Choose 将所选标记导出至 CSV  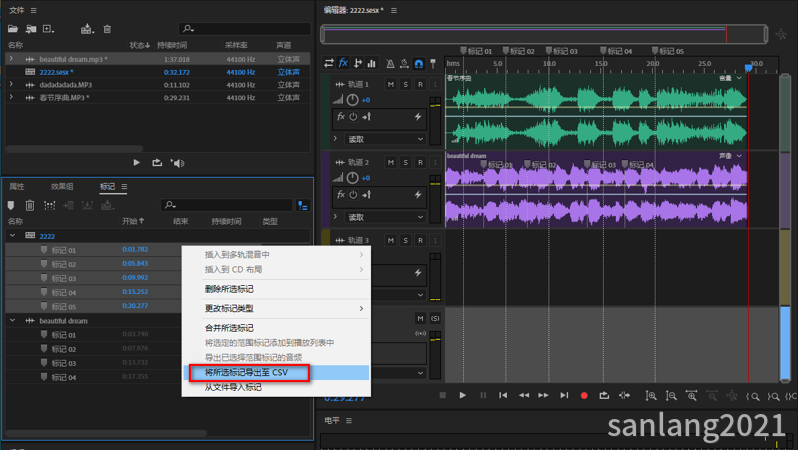tap(276, 373)
